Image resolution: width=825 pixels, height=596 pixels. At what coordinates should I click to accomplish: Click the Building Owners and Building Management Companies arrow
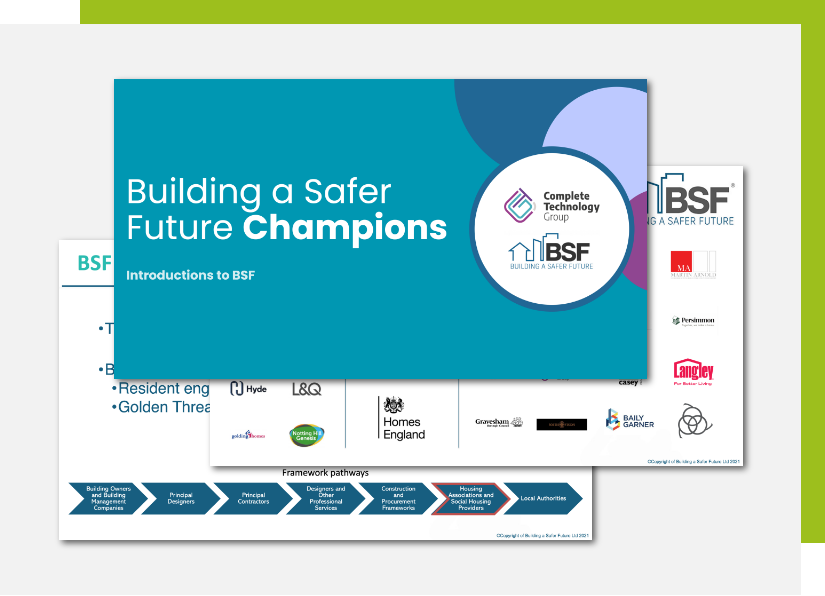[x=108, y=498]
